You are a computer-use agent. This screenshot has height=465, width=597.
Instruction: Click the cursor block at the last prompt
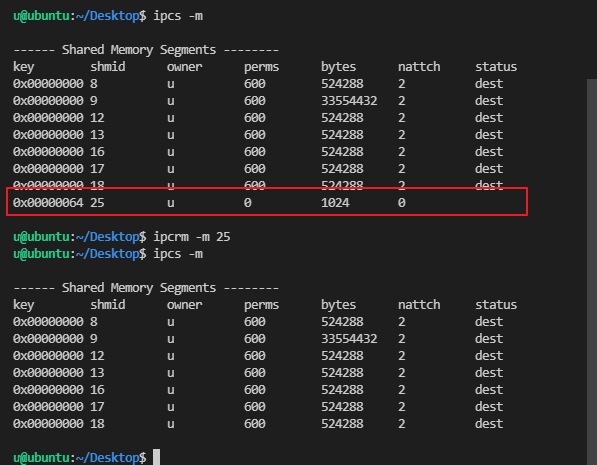(156, 457)
